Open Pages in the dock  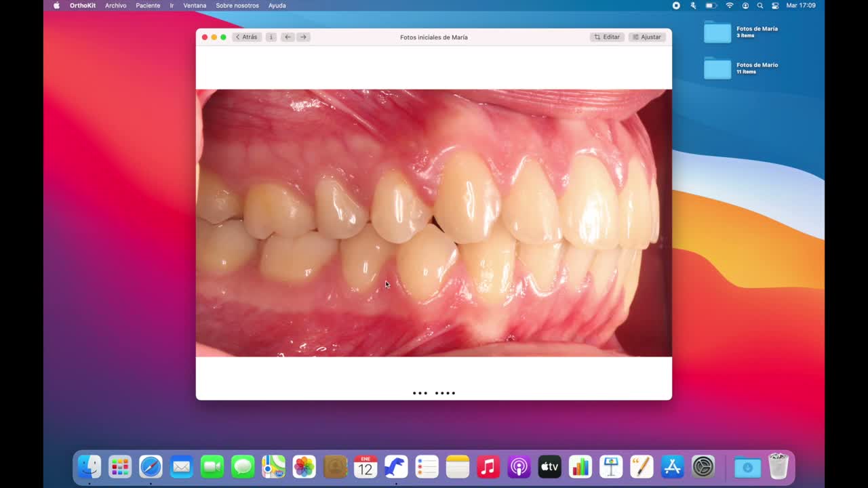point(642,466)
